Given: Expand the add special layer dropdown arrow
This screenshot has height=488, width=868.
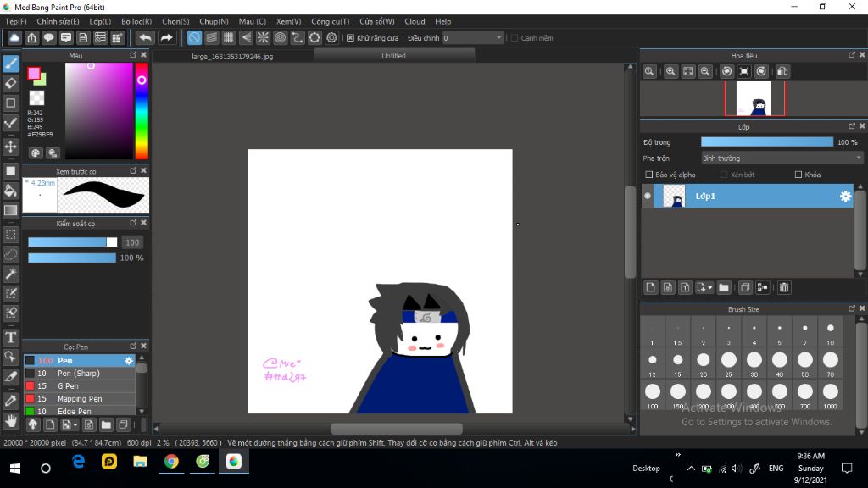Looking at the screenshot, I should tap(709, 288).
